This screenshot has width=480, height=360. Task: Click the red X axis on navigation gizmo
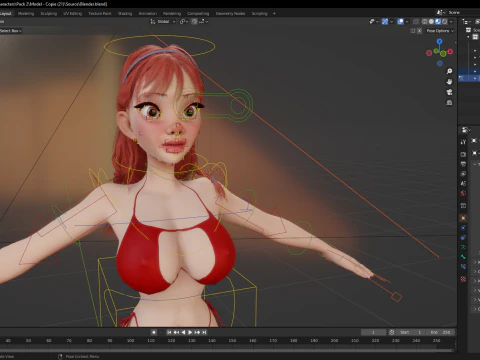pos(450,52)
